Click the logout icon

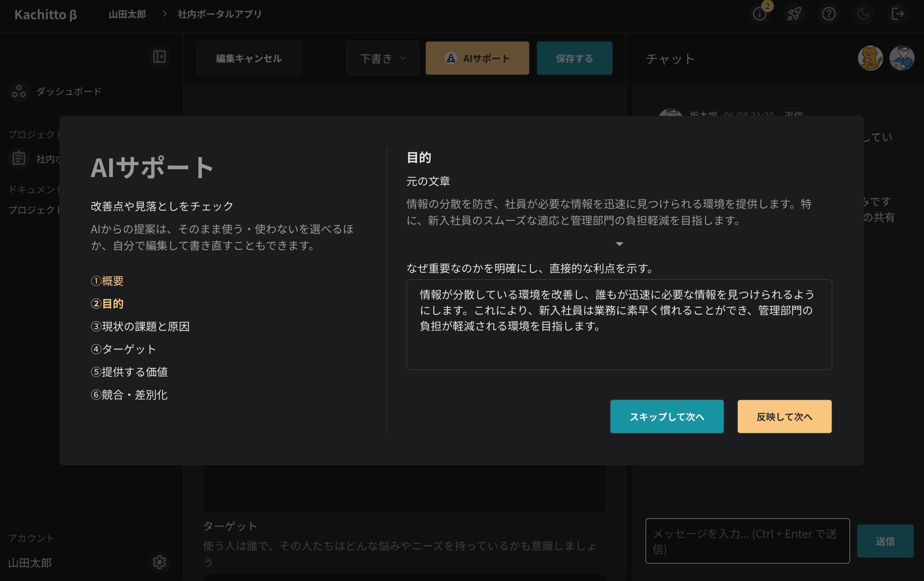pos(897,14)
